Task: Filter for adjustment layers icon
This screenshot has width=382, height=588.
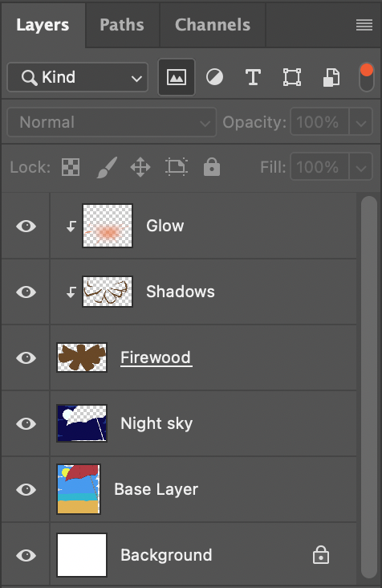Action: point(214,77)
